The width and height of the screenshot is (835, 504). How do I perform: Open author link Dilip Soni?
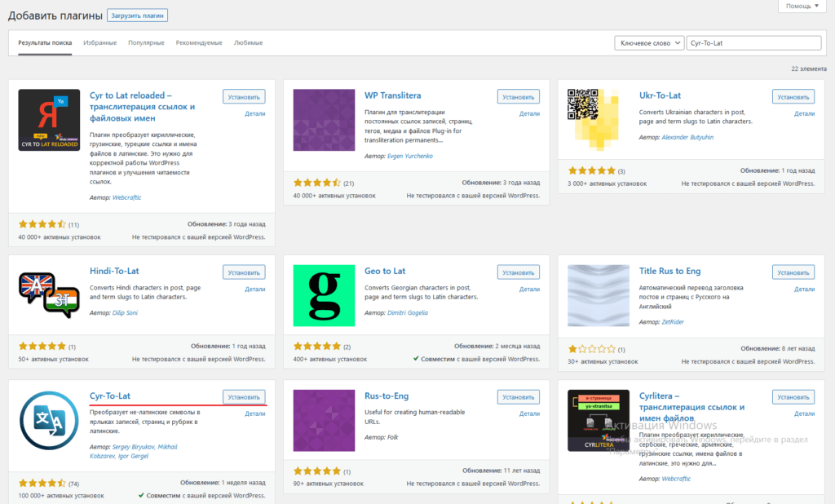(x=125, y=312)
